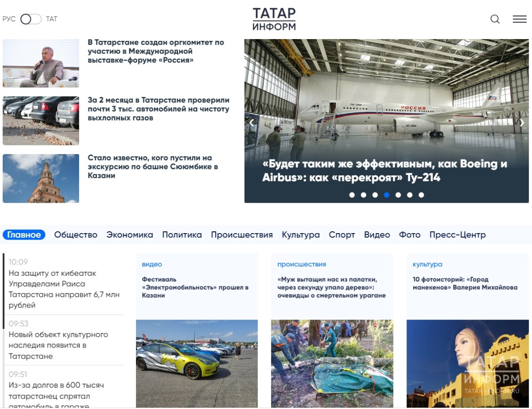Switch to the Происшествия tab
Image resolution: width=532 pixels, height=409 pixels.
coord(241,235)
